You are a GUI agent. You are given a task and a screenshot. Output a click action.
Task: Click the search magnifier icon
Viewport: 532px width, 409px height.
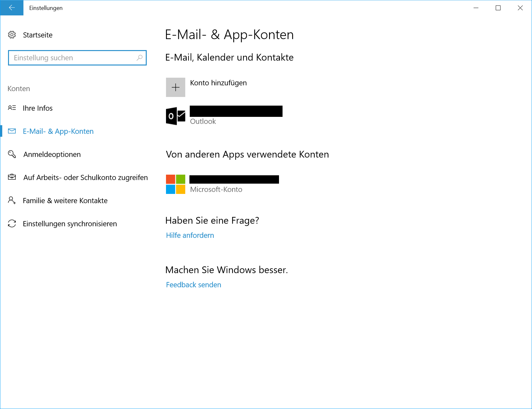coord(139,58)
